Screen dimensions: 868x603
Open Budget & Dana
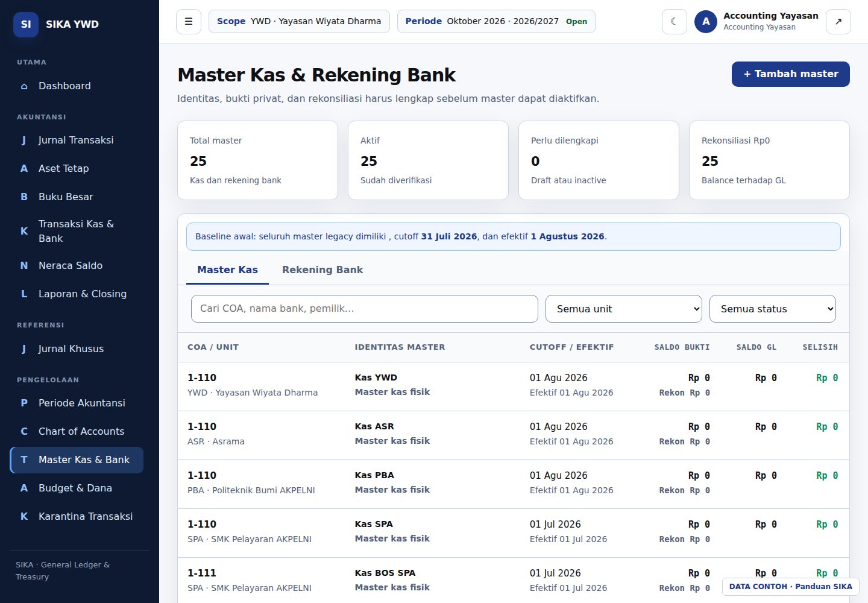(x=77, y=488)
